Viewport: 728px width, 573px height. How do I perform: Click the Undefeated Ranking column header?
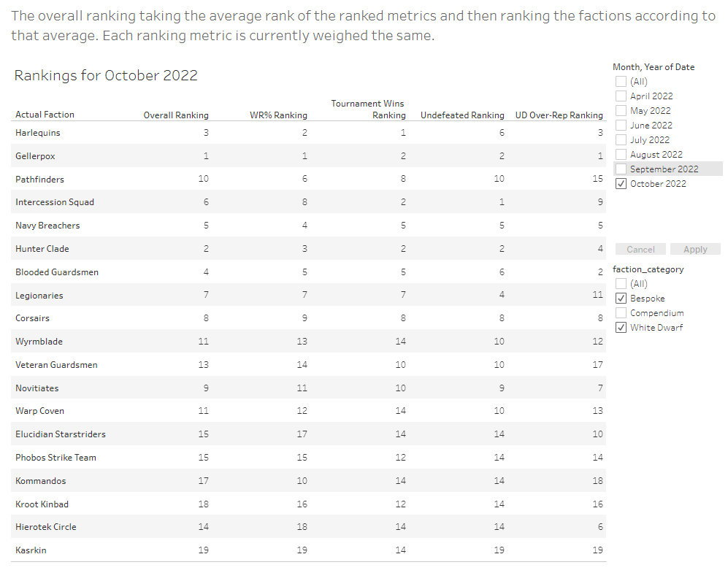[462, 115]
